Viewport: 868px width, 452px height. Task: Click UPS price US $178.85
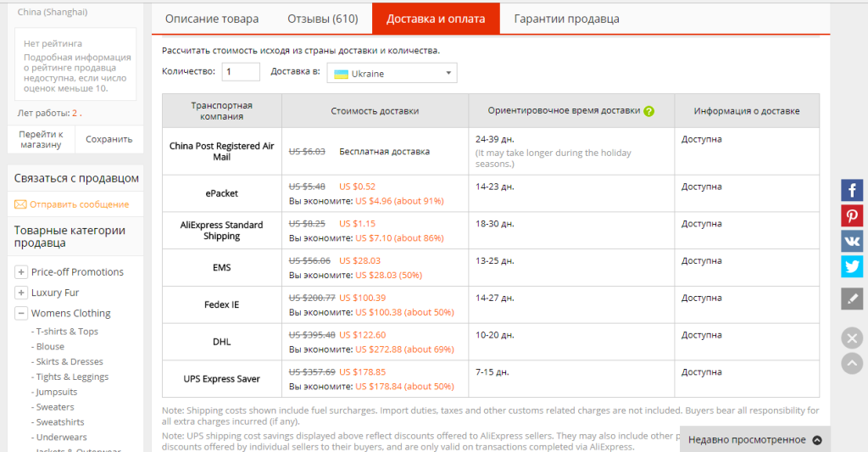363,372
